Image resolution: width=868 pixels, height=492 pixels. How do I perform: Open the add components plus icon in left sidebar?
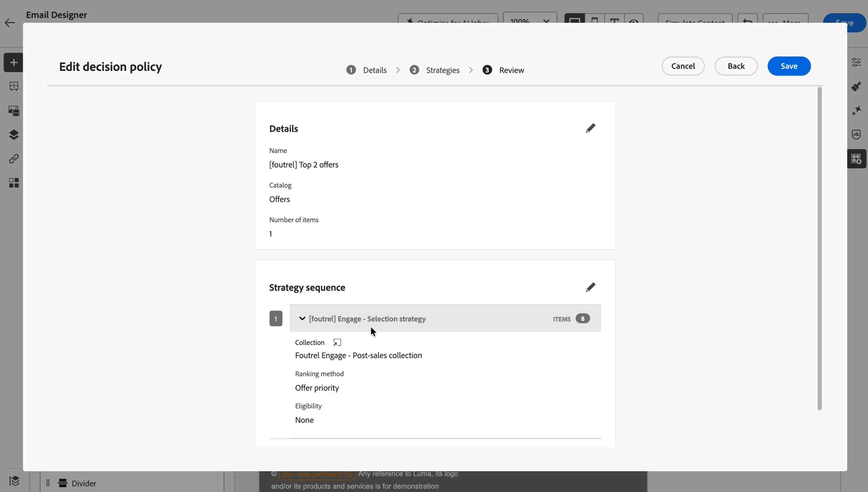14,63
